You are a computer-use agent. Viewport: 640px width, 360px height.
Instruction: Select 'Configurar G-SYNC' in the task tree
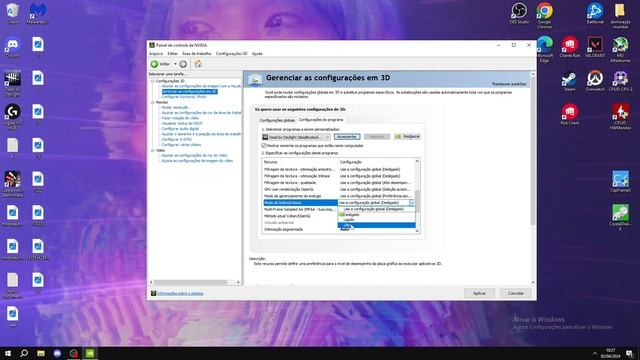click(176, 140)
